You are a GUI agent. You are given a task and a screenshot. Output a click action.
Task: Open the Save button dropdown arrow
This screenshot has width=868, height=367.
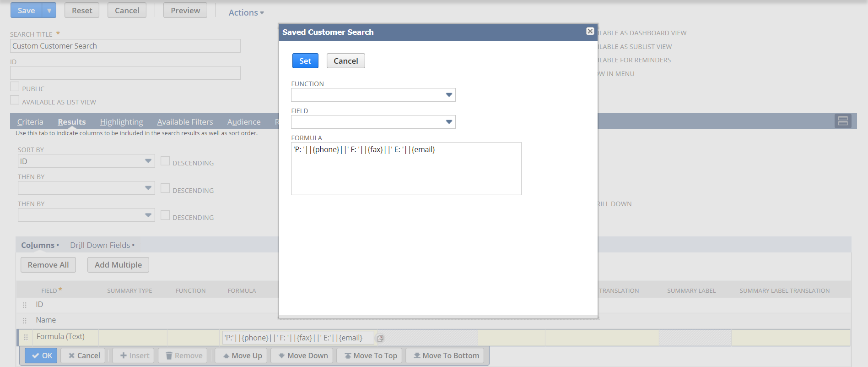coord(49,10)
